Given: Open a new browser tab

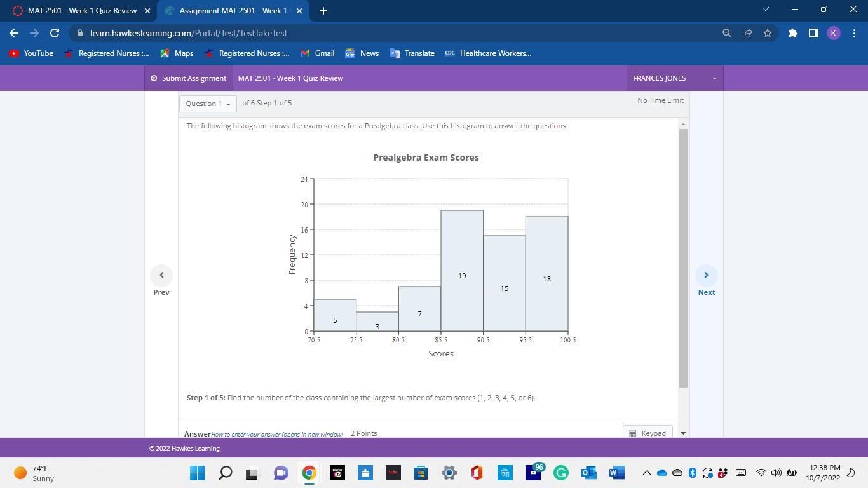Looking at the screenshot, I should [x=323, y=11].
